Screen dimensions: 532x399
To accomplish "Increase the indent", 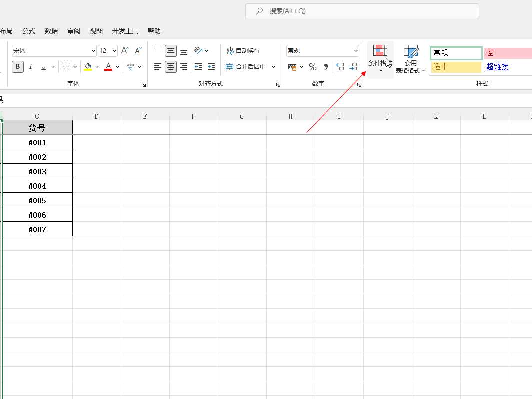I will click(211, 67).
